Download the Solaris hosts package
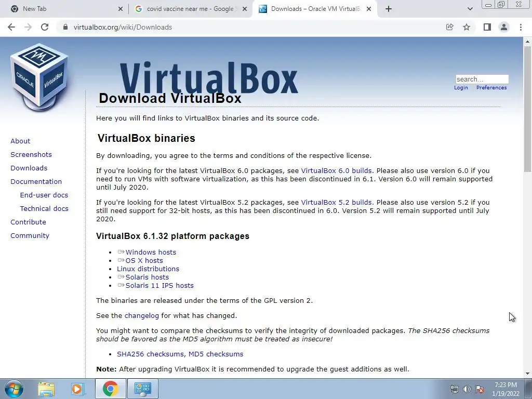The image size is (532, 399). pos(147,277)
